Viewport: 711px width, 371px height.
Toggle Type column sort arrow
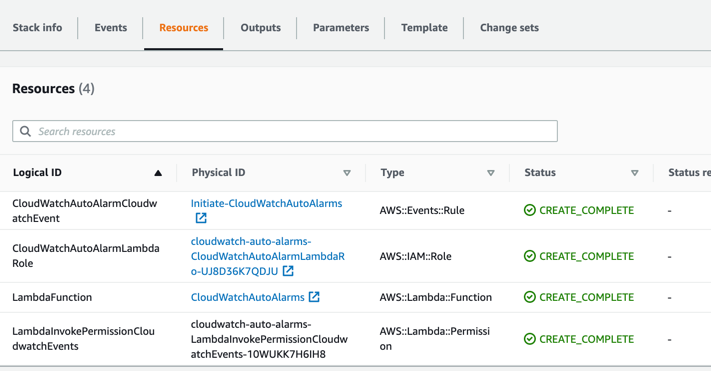coord(491,173)
